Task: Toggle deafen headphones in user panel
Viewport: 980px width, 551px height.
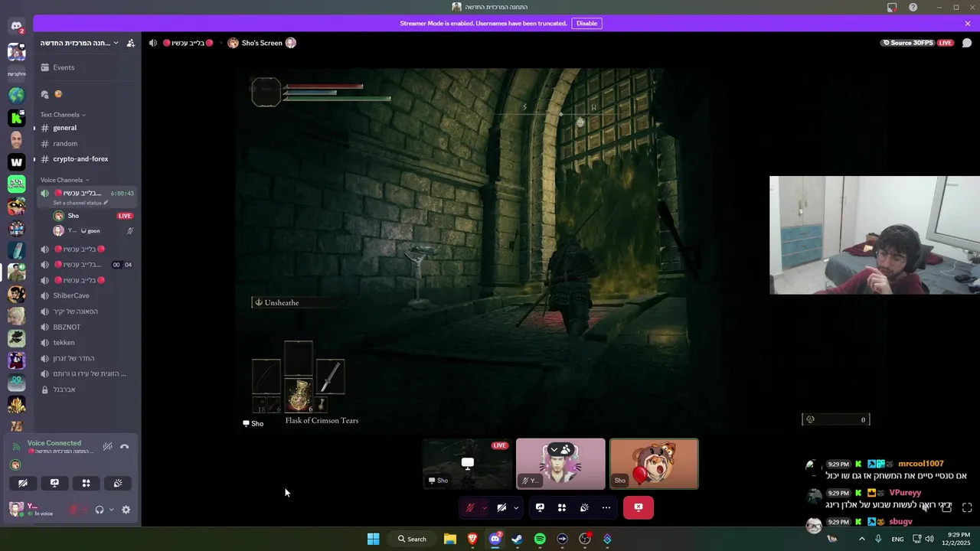Action: pos(100,510)
